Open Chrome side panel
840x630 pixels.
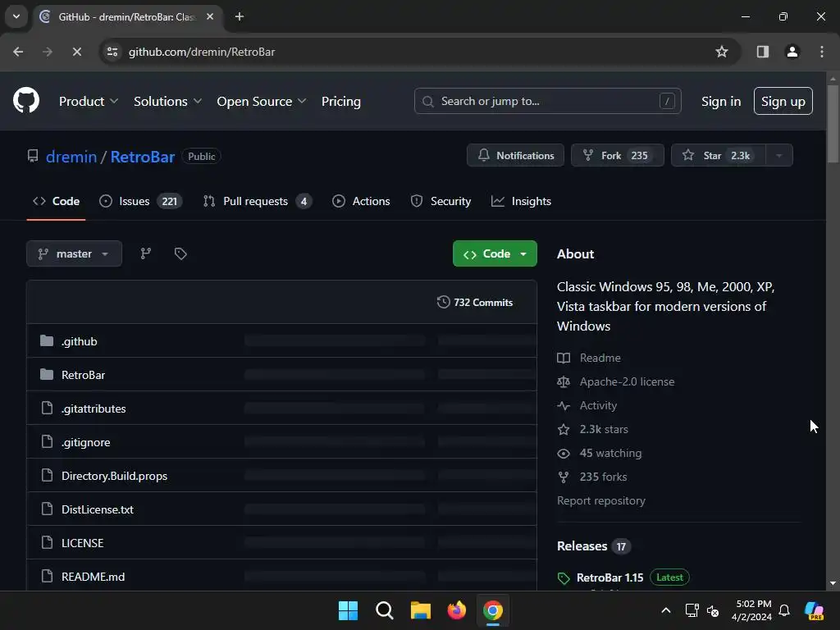762,52
